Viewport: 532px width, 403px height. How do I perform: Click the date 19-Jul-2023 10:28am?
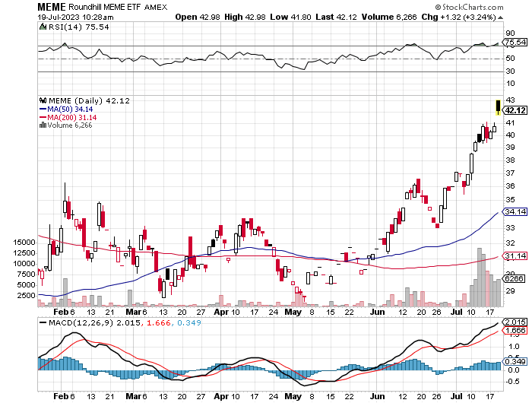[75, 17]
